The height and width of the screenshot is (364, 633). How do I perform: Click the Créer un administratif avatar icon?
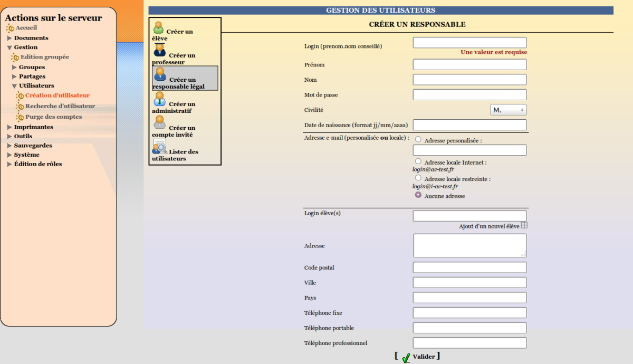[x=160, y=99]
